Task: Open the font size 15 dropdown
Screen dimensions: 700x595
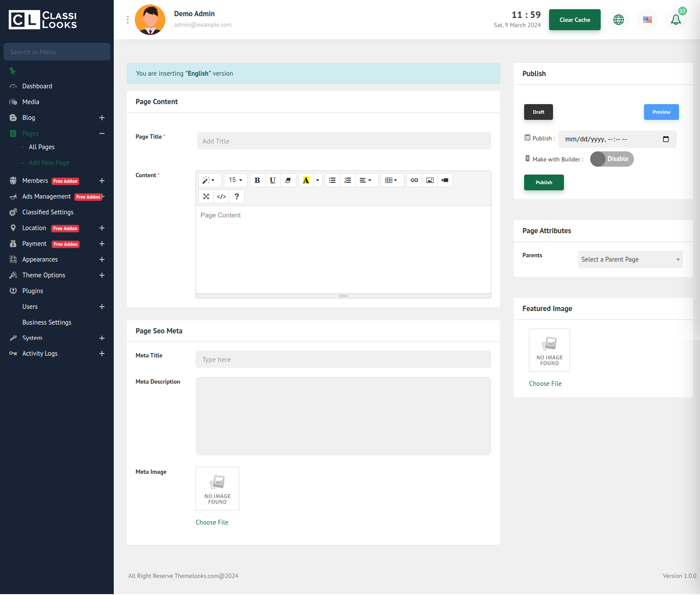Action: 236,180
